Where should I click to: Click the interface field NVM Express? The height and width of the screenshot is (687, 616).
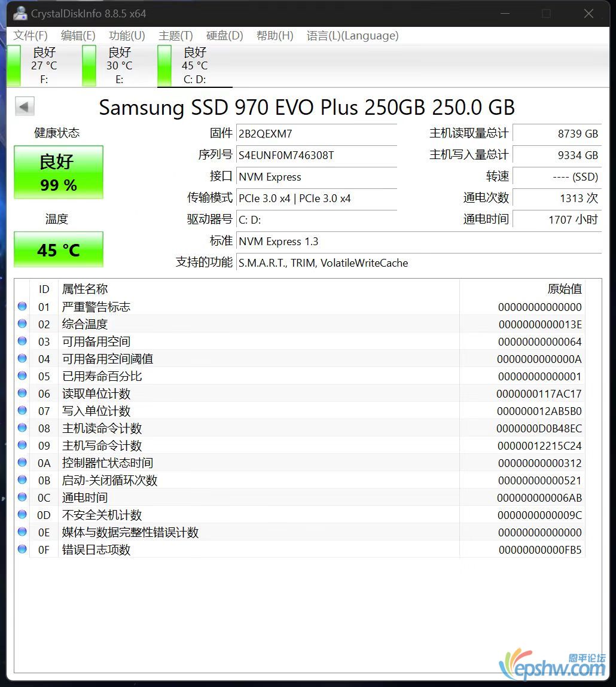pyautogui.click(x=316, y=176)
